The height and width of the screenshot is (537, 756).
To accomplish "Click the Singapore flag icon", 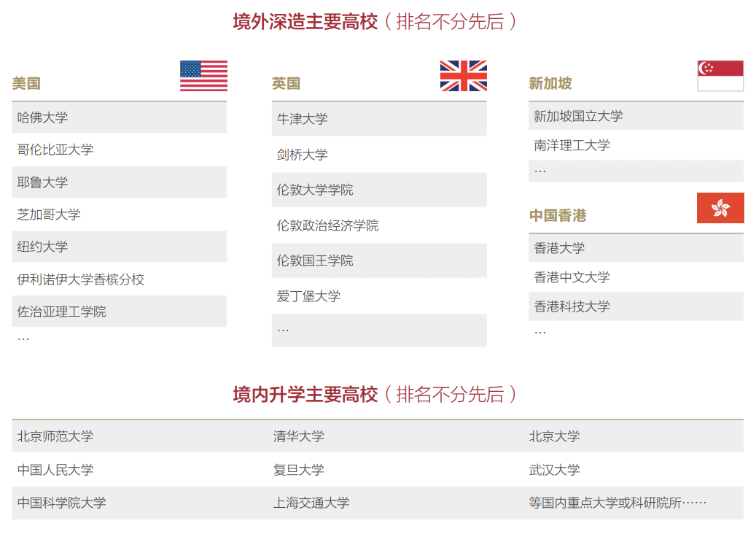I will click(x=720, y=76).
